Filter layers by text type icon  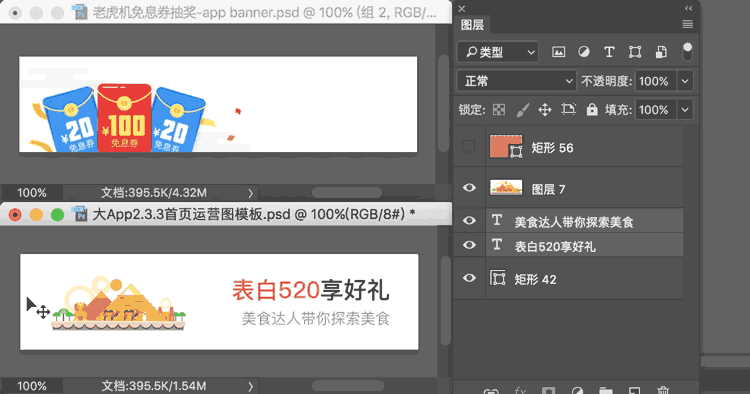pos(609,52)
